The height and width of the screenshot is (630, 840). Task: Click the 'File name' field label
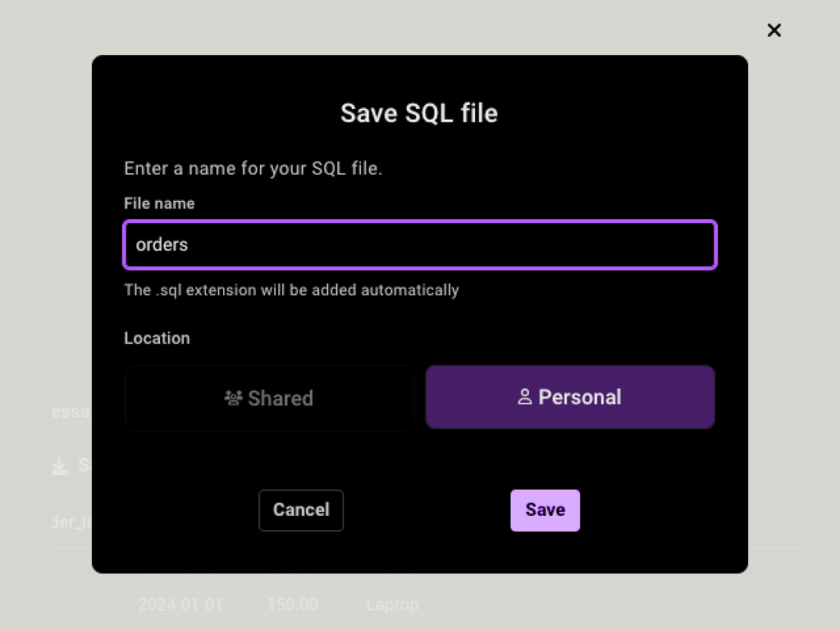[159, 203]
